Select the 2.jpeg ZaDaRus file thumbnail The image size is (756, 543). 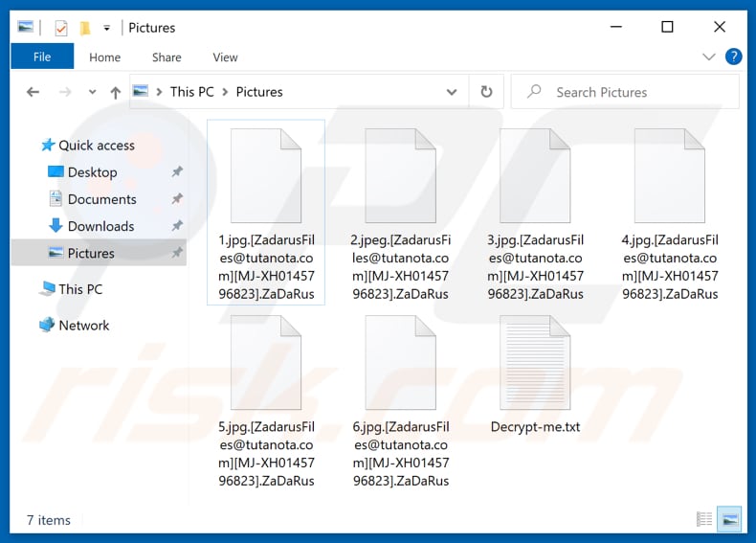coord(400,175)
